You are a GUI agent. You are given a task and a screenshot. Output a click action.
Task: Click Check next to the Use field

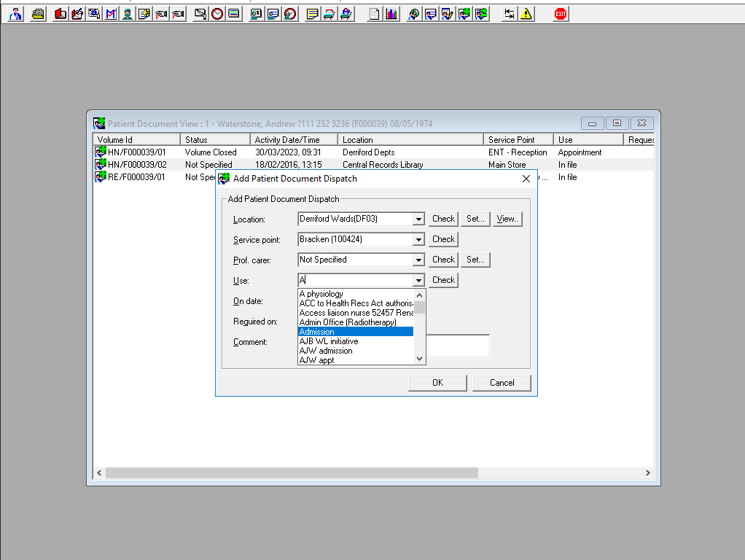click(443, 280)
